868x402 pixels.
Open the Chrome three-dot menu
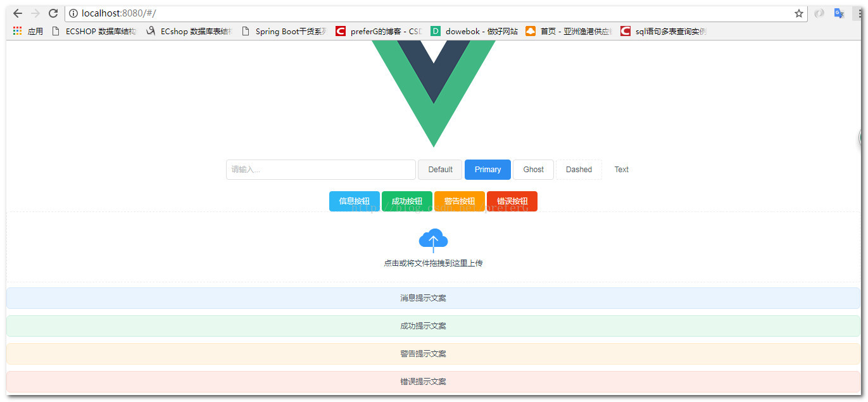coord(860,13)
